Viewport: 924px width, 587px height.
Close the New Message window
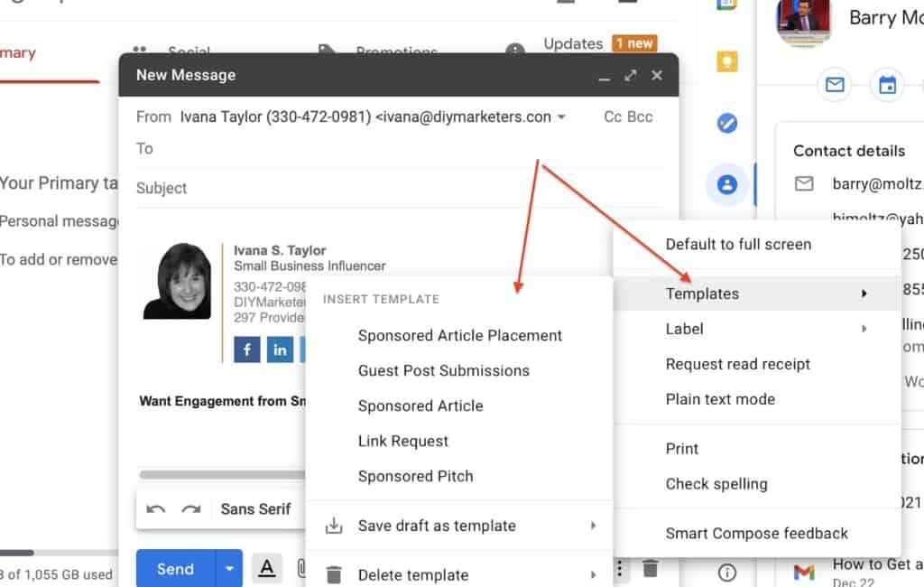[x=657, y=76]
